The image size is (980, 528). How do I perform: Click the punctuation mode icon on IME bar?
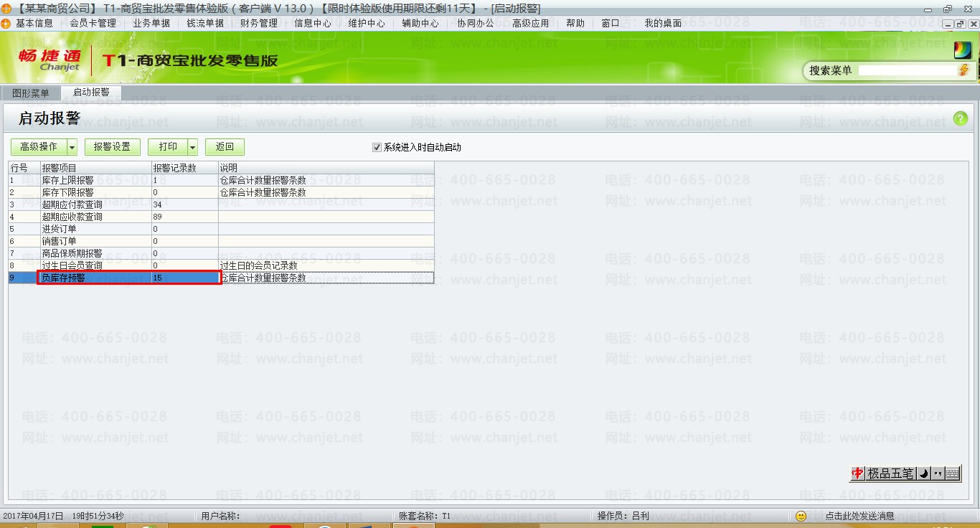click(938, 473)
